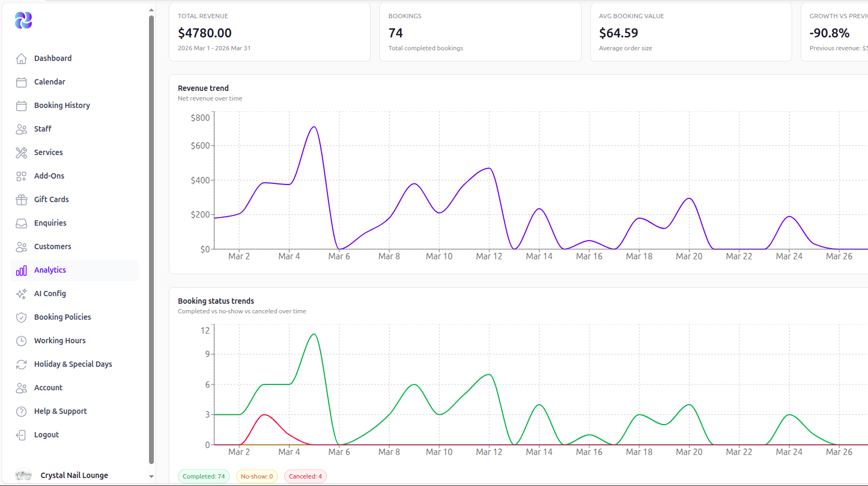Expand the Crystal Nail Lounge account switcher
Viewport: 868px width, 486px height.
click(x=74, y=475)
